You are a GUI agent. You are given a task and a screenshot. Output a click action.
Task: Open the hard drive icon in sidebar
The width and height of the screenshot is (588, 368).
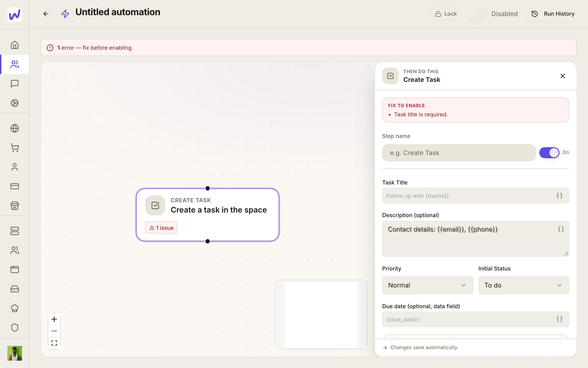point(14,289)
